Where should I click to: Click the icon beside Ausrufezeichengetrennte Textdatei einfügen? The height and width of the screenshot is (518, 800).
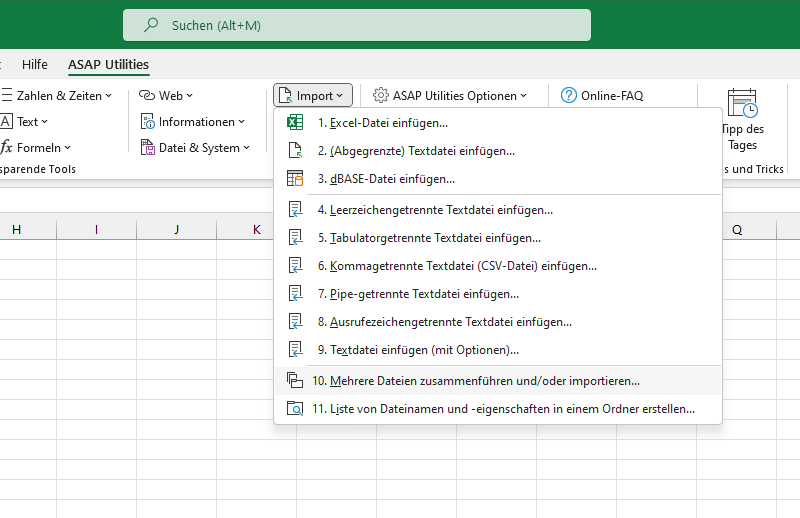click(x=295, y=322)
